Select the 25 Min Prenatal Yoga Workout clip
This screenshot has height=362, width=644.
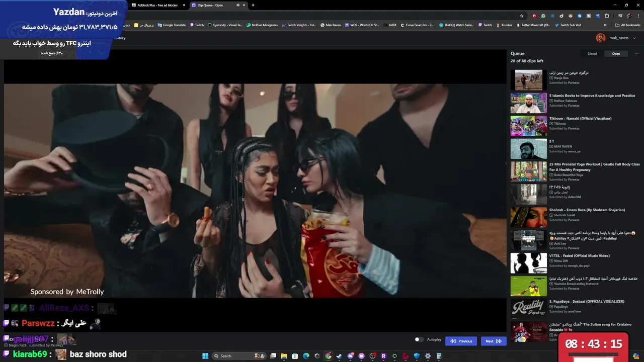pos(576,171)
